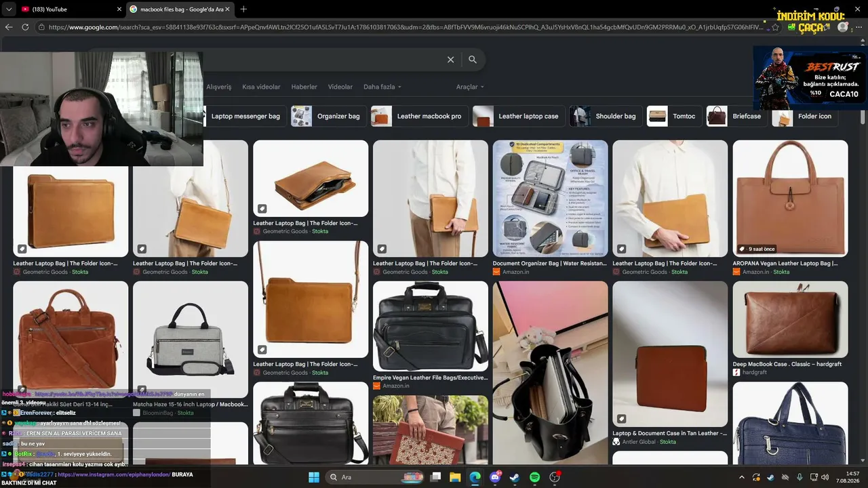Filter by 'Tomtoc' chip
This screenshot has width=868, height=488.
[674, 116]
